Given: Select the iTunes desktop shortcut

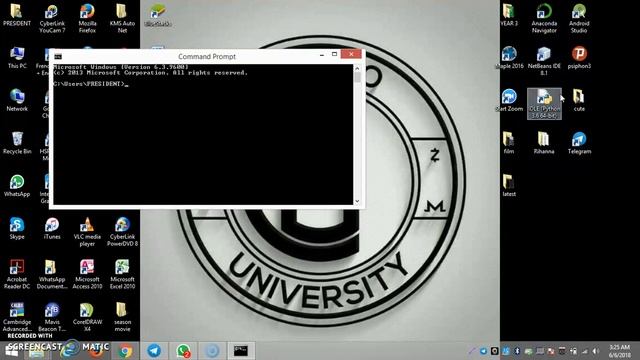Looking at the screenshot, I should [x=52, y=228].
